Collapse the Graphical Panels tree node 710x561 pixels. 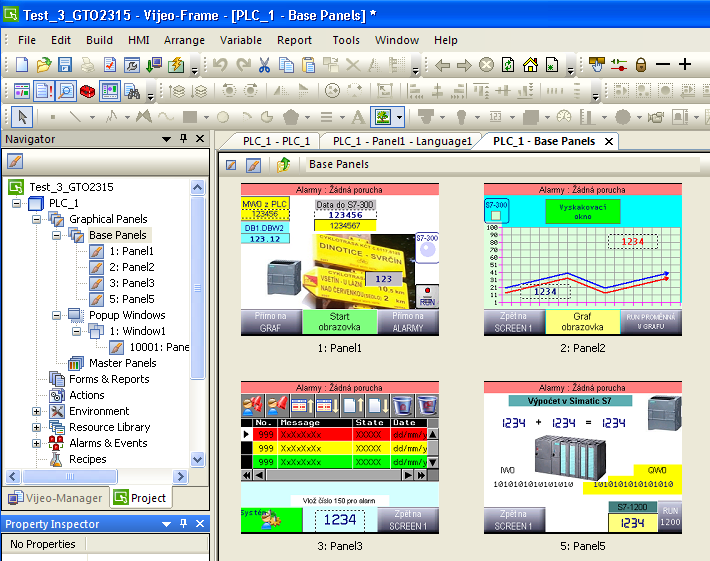pos(36,219)
